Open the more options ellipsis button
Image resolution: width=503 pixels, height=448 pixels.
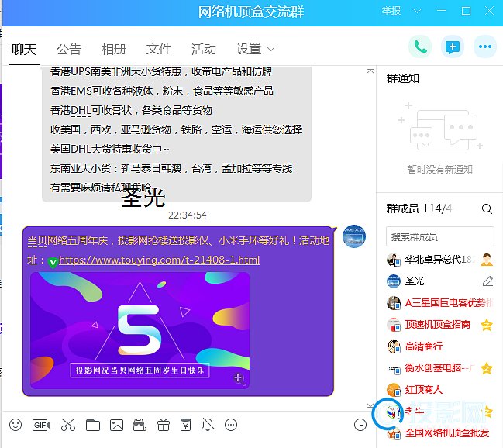click(x=484, y=47)
